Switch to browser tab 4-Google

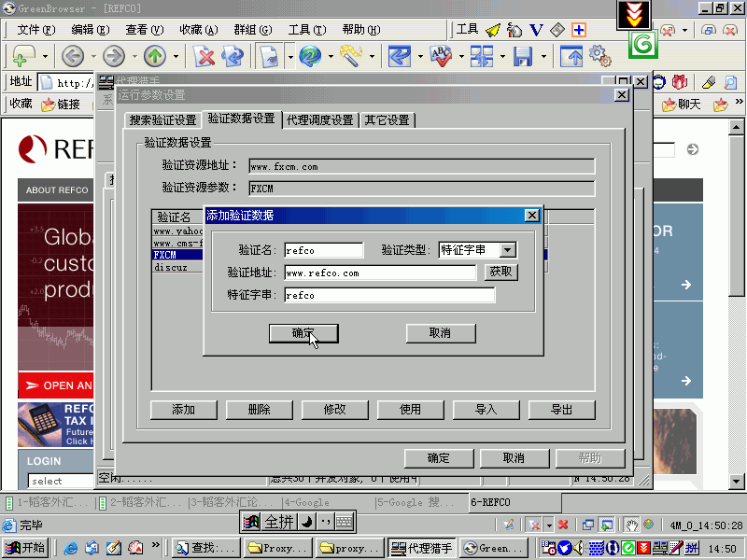(x=328, y=502)
